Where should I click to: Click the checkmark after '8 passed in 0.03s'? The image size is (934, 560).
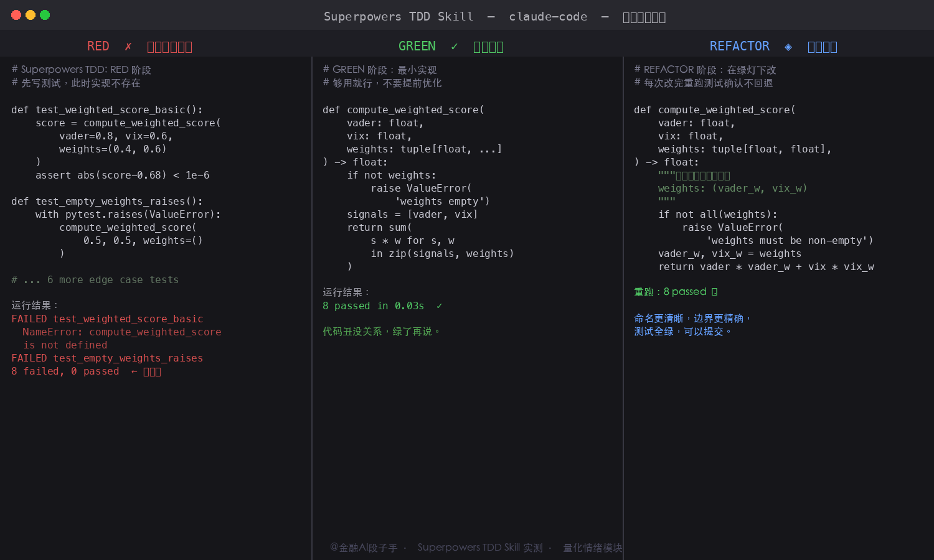(439, 306)
